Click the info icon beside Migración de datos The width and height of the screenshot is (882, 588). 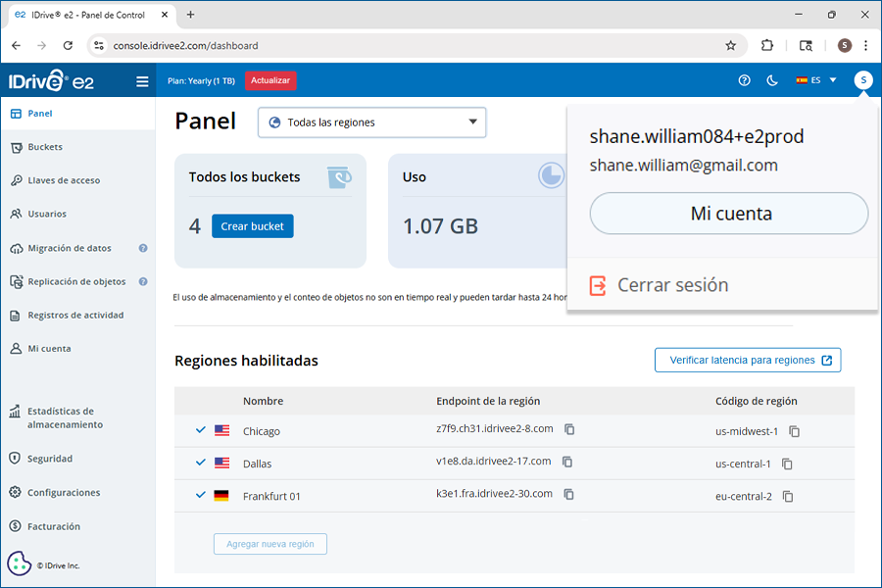[143, 249]
